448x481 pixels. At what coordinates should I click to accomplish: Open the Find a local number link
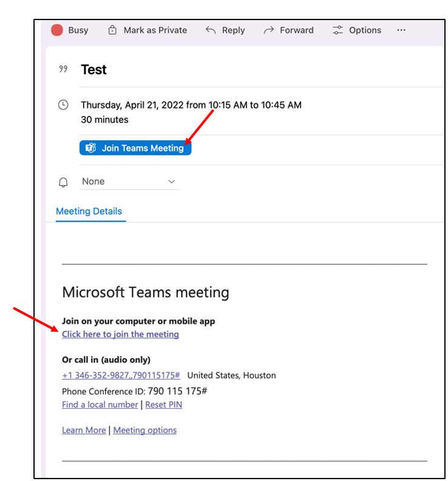pyautogui.click(x=100, y=404)
